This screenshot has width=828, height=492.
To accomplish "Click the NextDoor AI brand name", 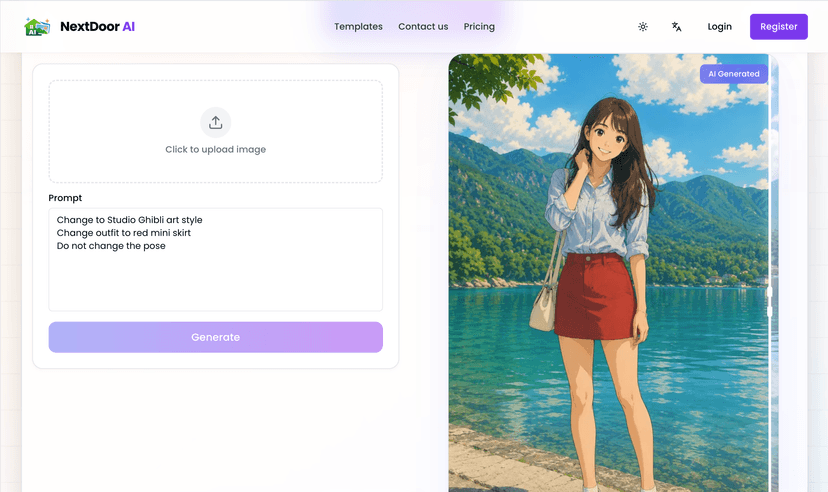I will (97, 26).
